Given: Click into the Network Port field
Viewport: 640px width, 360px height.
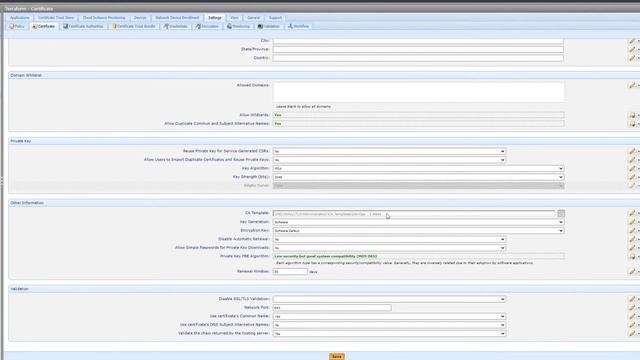Looking at the screenshot, I should [332, 307].
